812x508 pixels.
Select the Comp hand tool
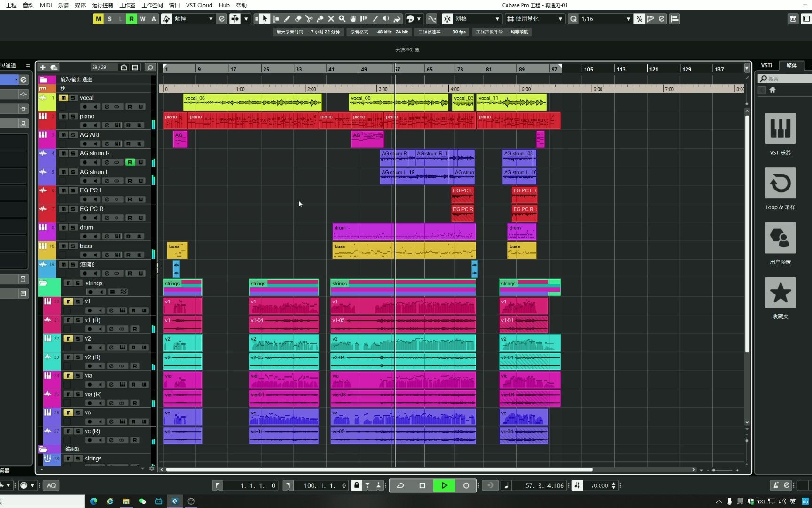pos(353,19)
